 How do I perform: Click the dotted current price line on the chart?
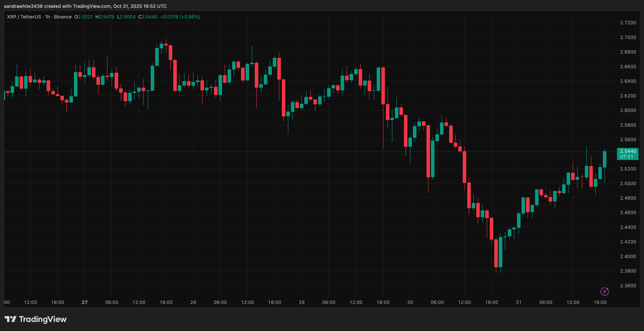pyautogui.click(x=300, y=151)
